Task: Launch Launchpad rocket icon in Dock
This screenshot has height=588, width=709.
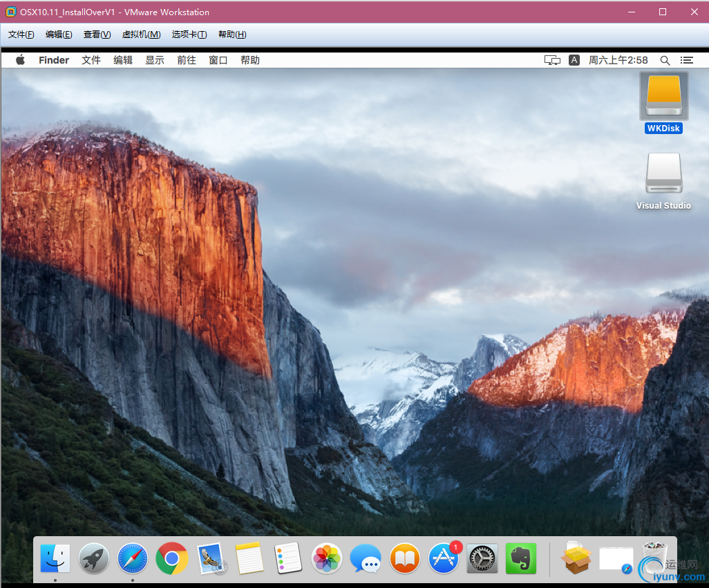Action: click(x=94, y=558)
